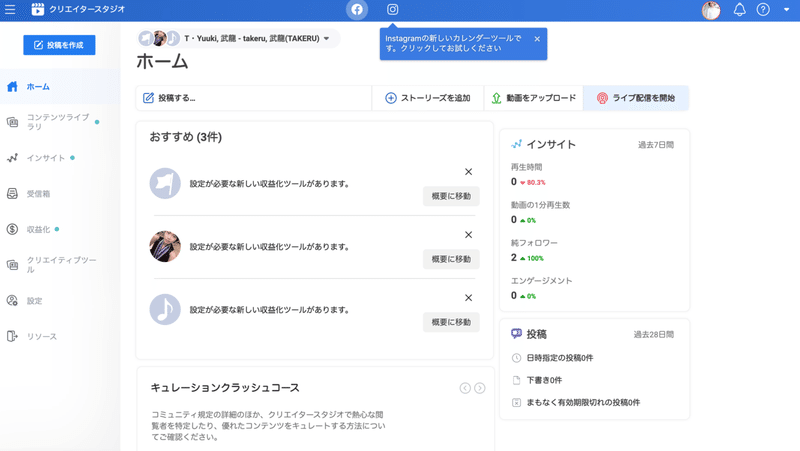Click 過去28日間 in the posts panel
The height and width of the screenshot is (451, 800).
point(654,335)
